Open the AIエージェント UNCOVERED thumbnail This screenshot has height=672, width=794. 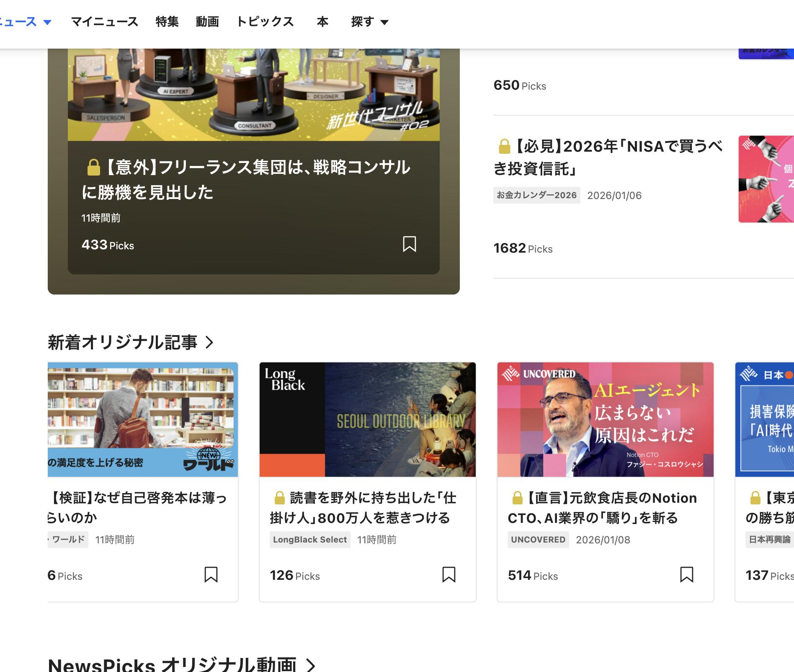point(606,420)
